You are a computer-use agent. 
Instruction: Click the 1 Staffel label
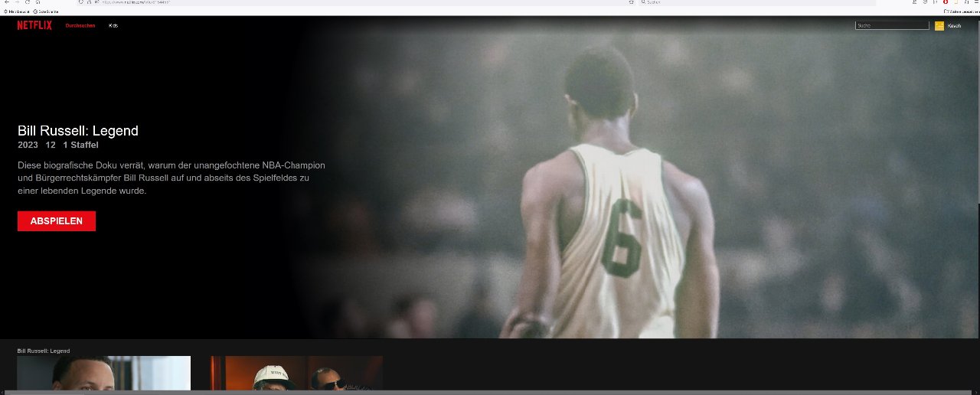coord(80,145)
